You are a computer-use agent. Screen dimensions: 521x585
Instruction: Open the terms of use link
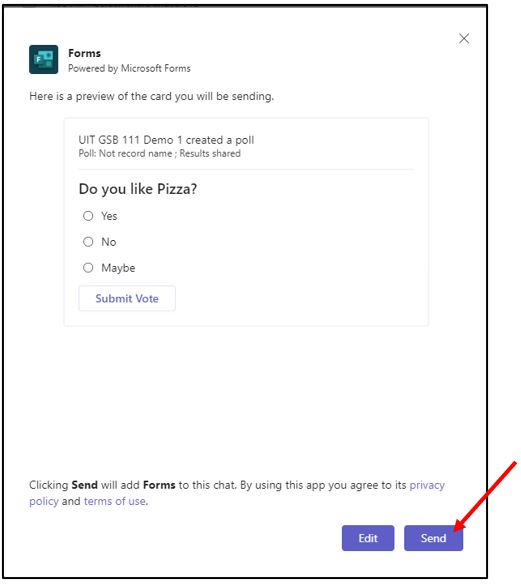click(x=115, y=501)
